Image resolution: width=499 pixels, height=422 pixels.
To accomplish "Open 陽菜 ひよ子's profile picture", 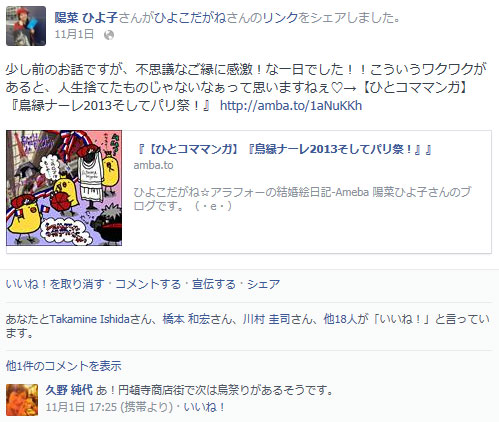I will [26, 26].
